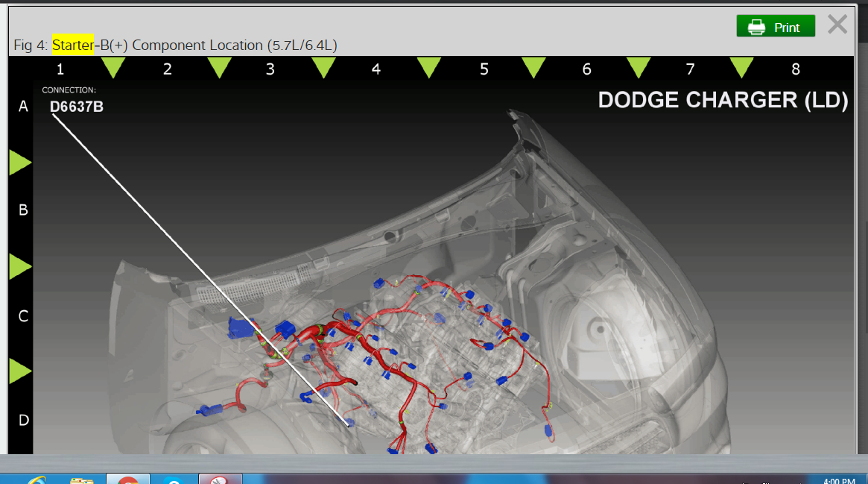This screenshot has height=484, width=868.
Task: Open Internet Explorer from the taskbar
Action: pyautogui.click(x=37, y=480)
